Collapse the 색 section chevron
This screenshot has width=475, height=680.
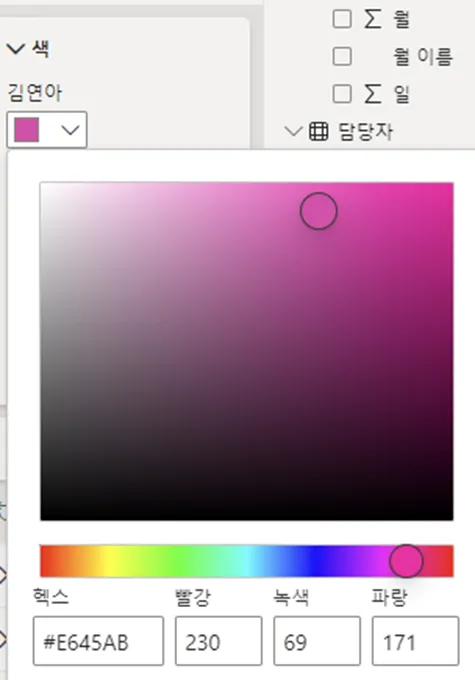tap(16, 49)
